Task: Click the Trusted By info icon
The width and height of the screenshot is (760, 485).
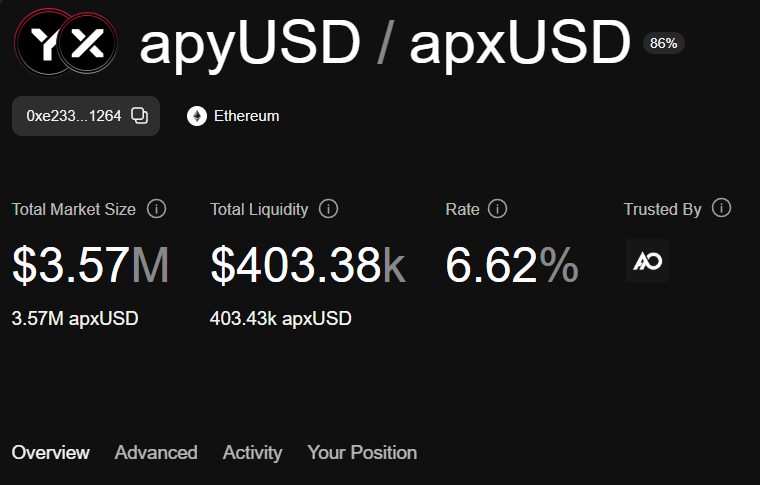Action: pos(722,208)
